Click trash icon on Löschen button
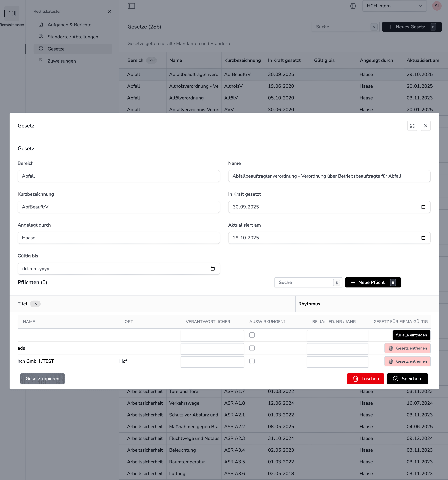This screenshot has width=448, height=480. [356, 379]
